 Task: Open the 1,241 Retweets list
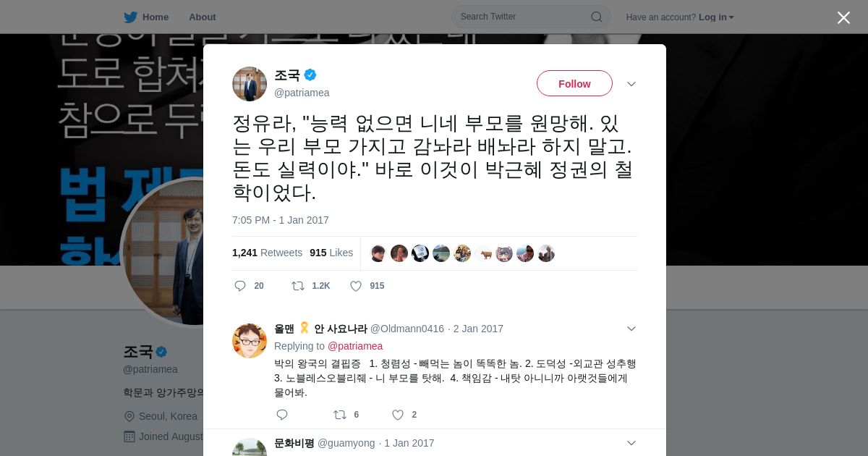(267, 253)
